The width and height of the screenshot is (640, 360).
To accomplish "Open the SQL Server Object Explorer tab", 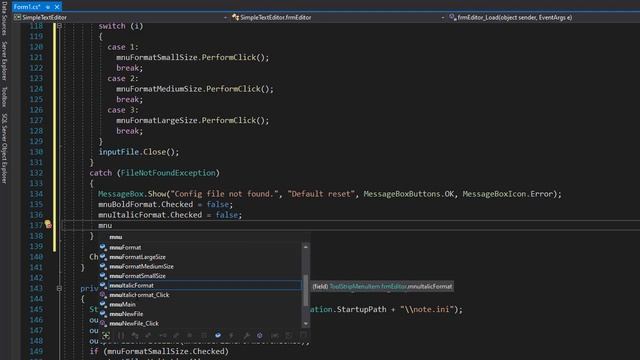I will click(4, 148).
